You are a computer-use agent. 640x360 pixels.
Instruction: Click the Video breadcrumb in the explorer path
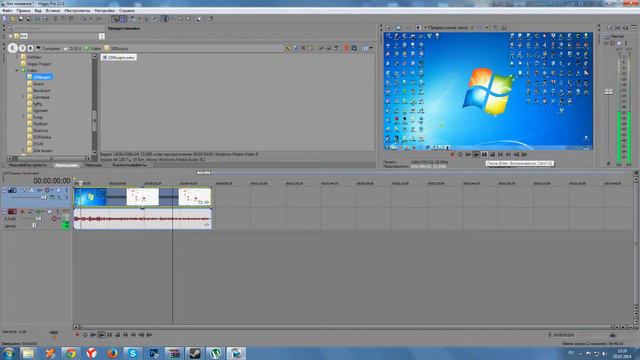pyautogui.click(x=96, y=49)
